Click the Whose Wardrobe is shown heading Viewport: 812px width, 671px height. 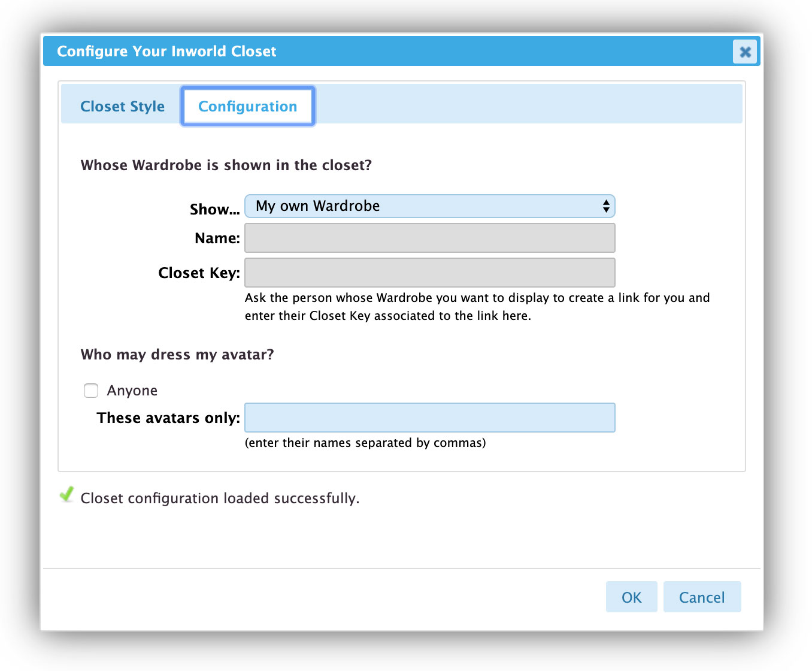coord(226,165)
